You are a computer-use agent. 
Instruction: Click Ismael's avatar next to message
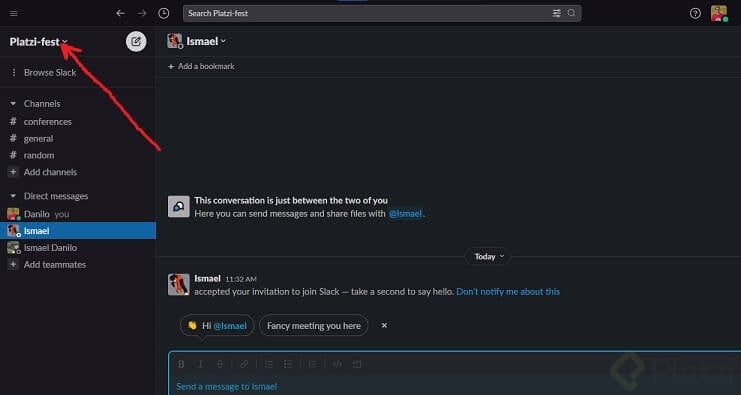(x=179, y=284)
